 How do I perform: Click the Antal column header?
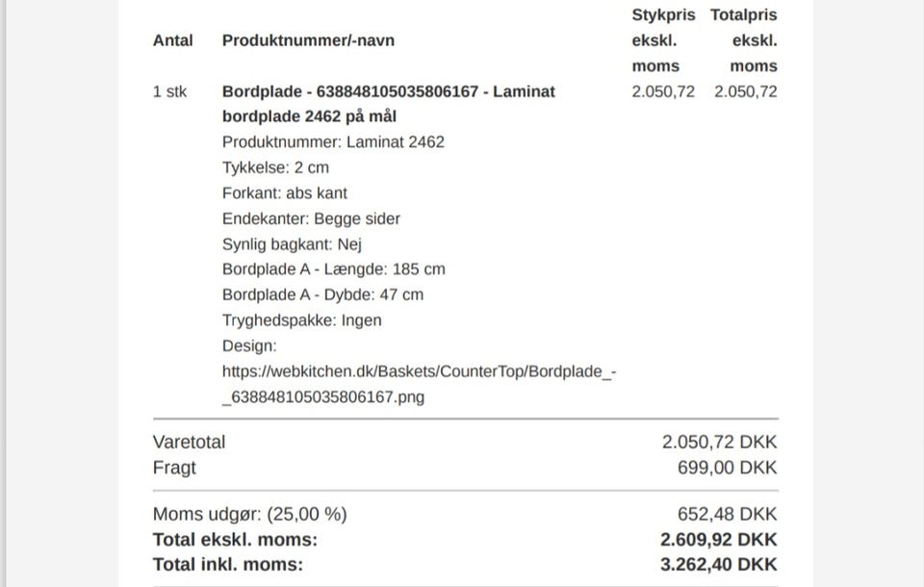point(172,40)
